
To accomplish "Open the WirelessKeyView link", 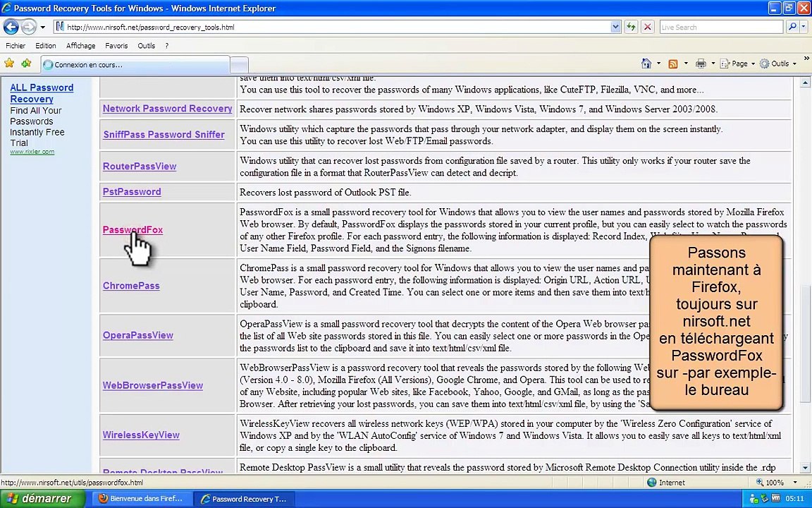I will (x=141, y=435).
